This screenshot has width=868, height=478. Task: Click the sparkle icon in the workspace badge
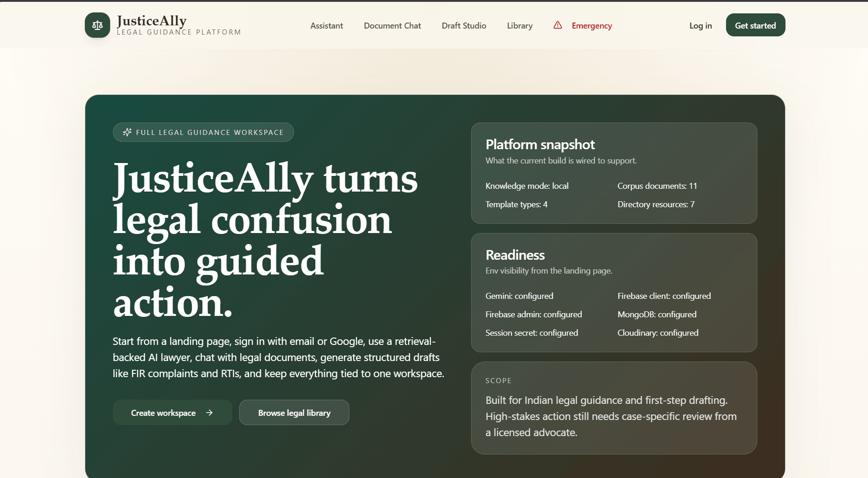click(x=127, y=133)
